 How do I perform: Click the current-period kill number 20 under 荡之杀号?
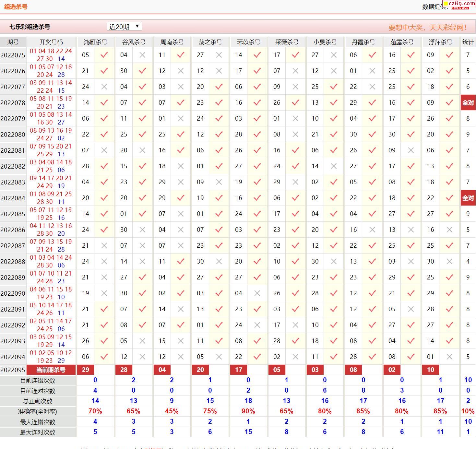pyautogui.click(x=200, y=370)
